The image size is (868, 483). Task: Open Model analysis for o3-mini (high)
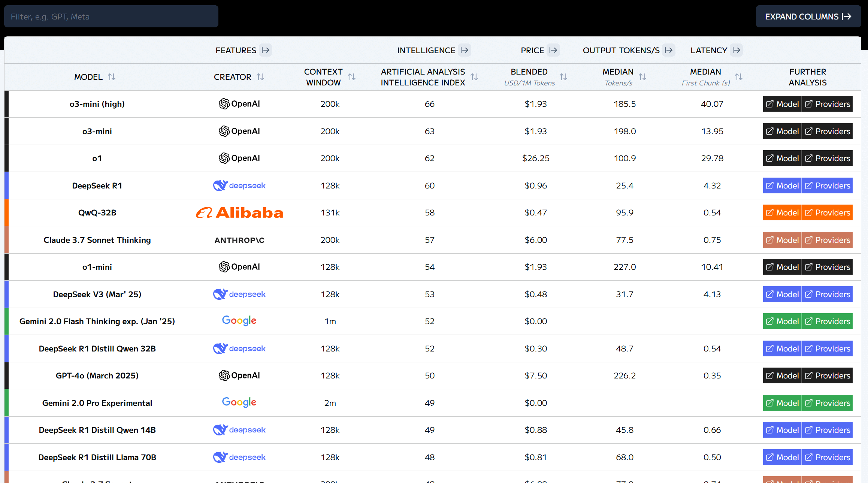(x=782, y=104)
